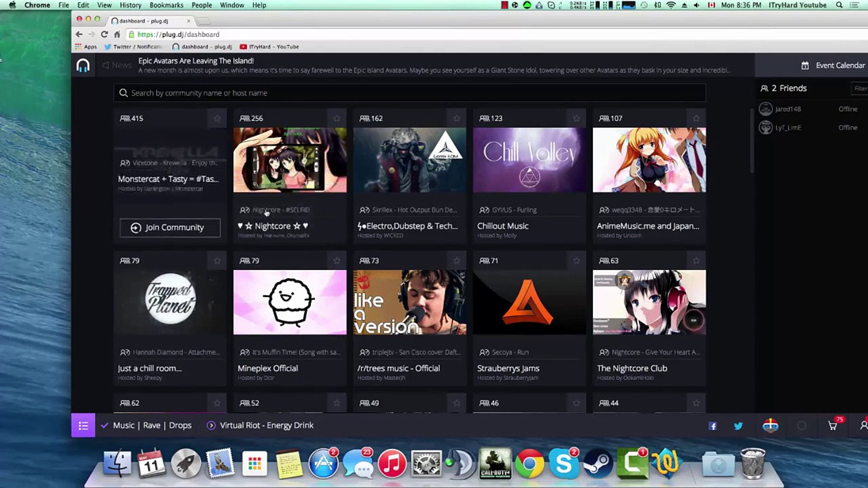The image size is (868, 488).
Task: Click Virtual Riot - Energy Drink track
Action: click(x=266, y=426)
